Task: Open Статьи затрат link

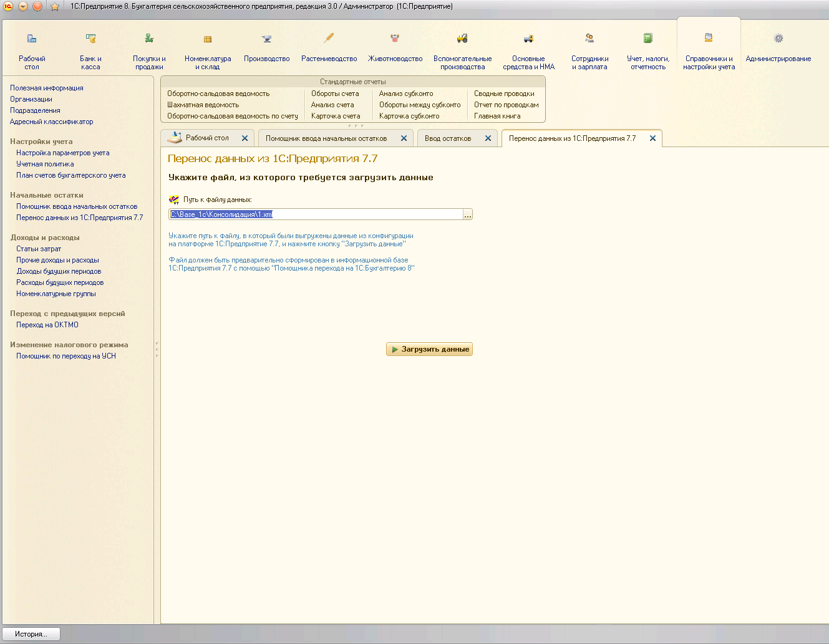Action: click(39, 249)
